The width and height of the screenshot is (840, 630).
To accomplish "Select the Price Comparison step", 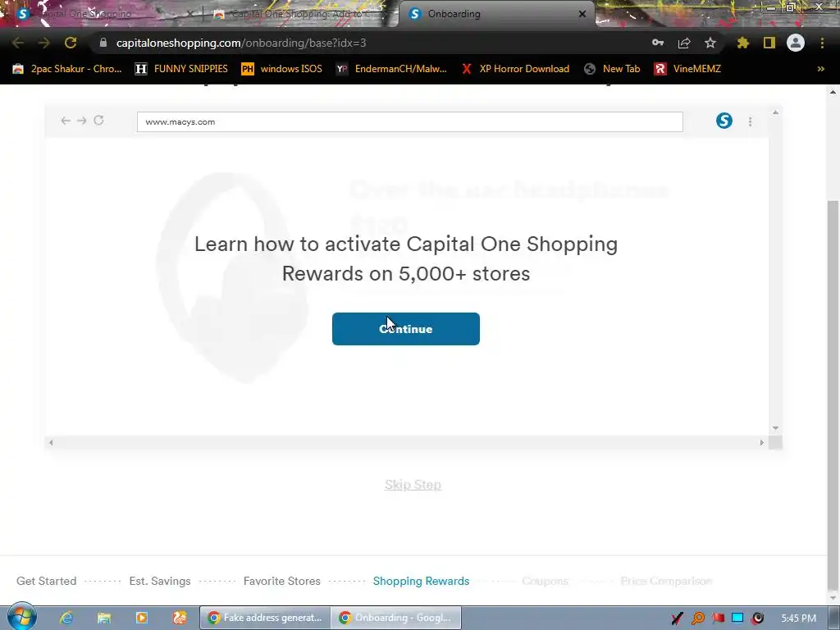I will [666, 581].
